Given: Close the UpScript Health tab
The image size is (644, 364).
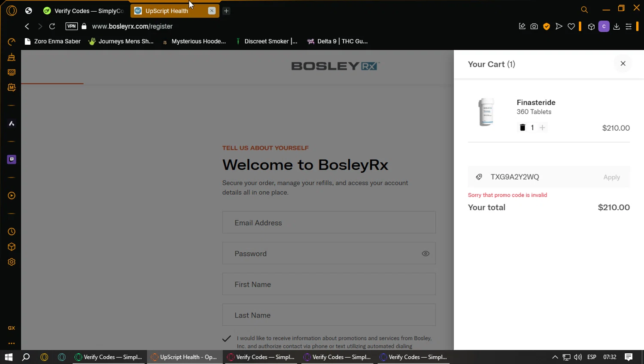Looking at the screenshot, I should 212,11.
